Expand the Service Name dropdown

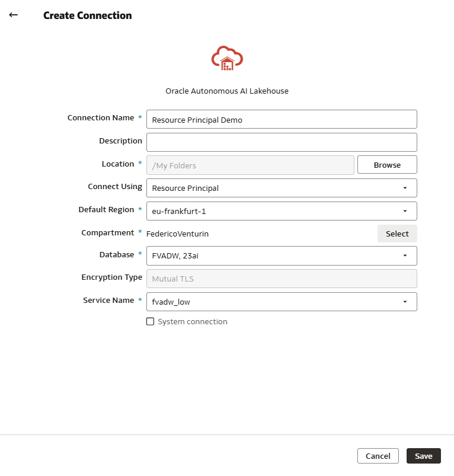tap(282, 302)
